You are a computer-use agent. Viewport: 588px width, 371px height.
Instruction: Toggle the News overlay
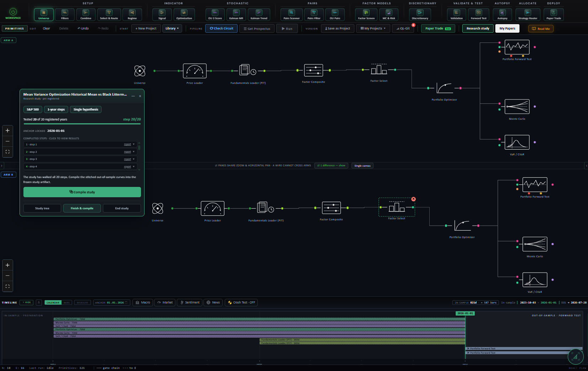[213, 302]
